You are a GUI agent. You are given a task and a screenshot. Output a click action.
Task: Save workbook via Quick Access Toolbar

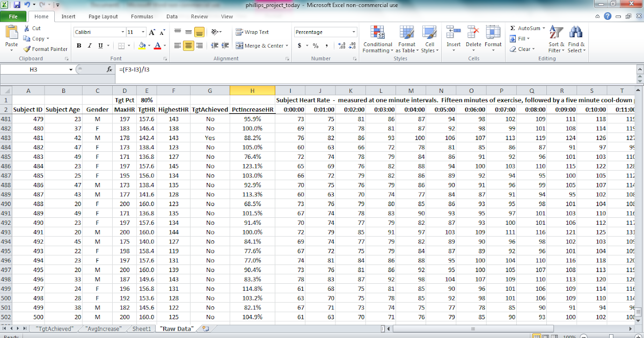18,5
